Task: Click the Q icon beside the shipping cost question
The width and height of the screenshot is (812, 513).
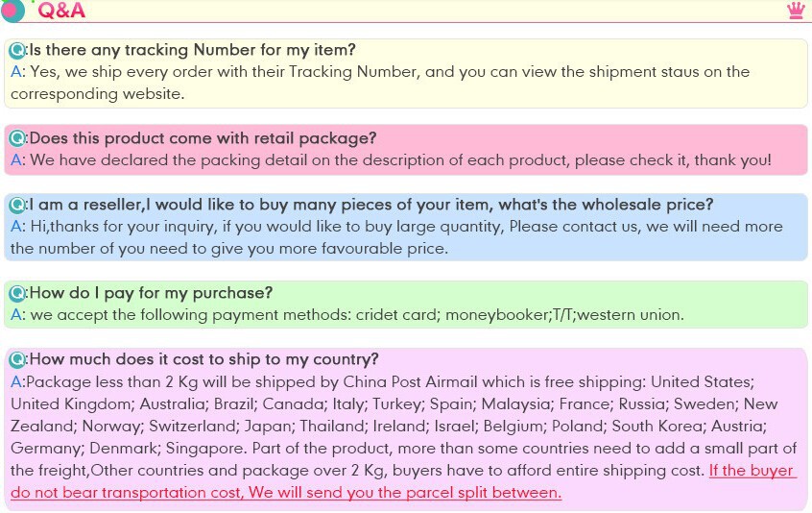Action: click(x=17, y=360)
